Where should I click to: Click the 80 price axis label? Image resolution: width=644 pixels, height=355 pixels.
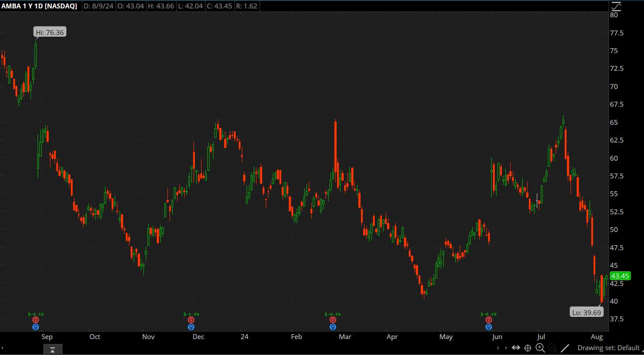click(x=614, y=15)
